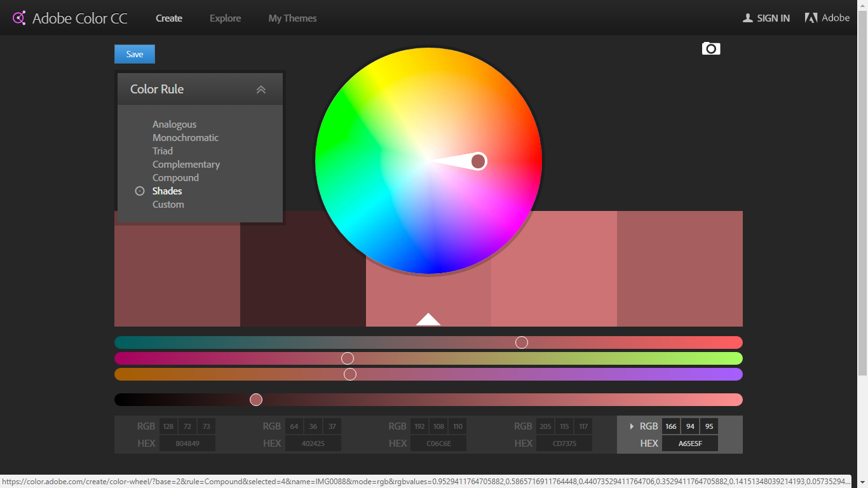The height and width of the screenshot is (488, 868).
Task: Click the red value field 64
Action: click(x=294, y=426)
